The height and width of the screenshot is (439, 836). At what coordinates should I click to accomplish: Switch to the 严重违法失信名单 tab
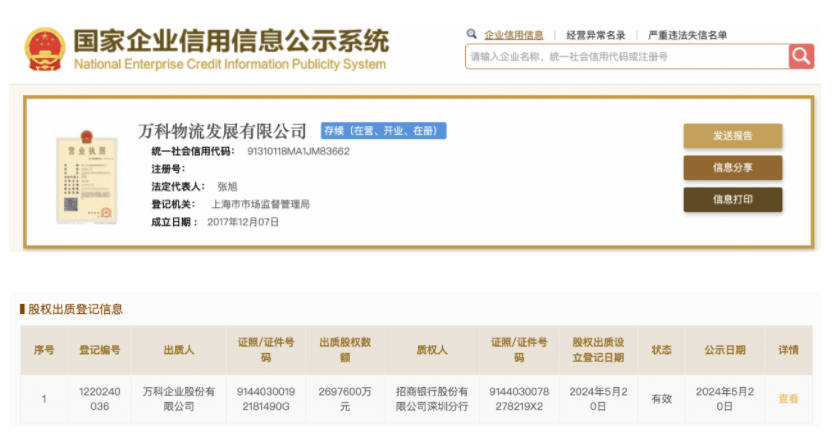point(687,35)
